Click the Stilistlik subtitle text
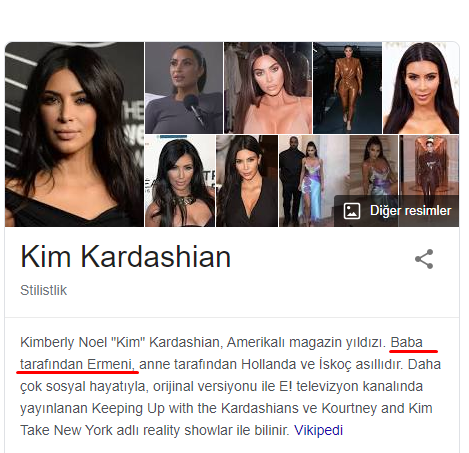The height and width of the screenshot is (453, 469). coord(44,290)
